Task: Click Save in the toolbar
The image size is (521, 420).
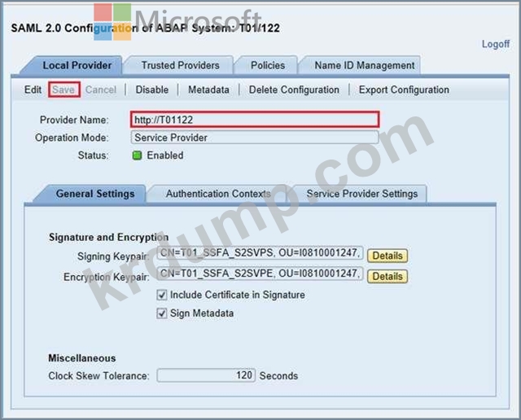Action: pyautogui.click(x=63, y=90)
